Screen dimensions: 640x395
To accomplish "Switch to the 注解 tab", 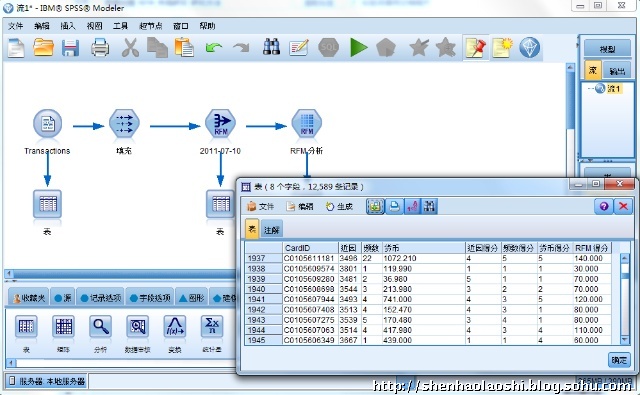I will tap(271, 230).
